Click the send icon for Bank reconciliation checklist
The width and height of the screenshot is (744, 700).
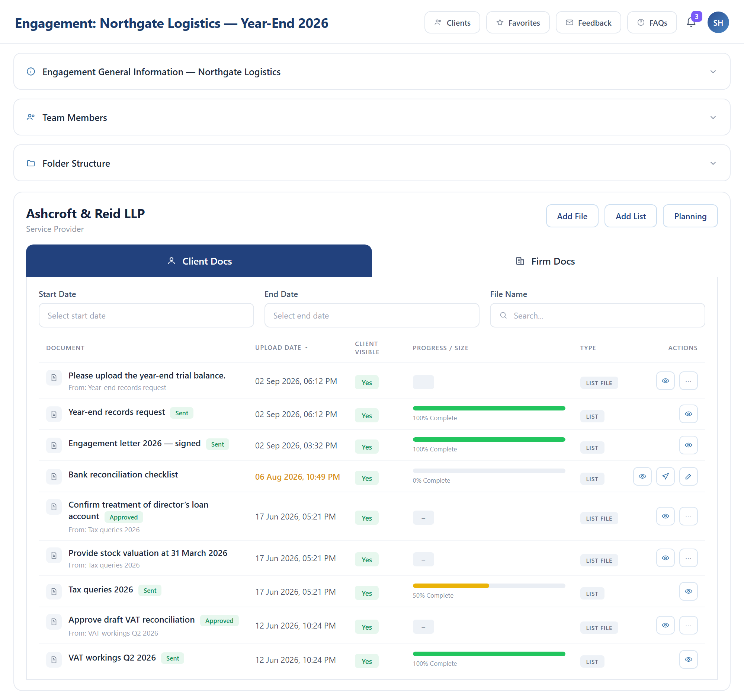tap(665, 476)
